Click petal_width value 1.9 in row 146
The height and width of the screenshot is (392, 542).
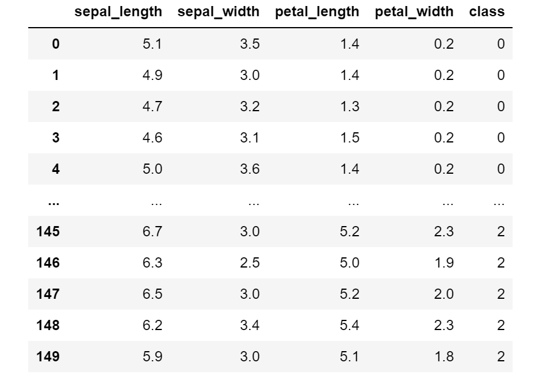[x=444, y=263]
